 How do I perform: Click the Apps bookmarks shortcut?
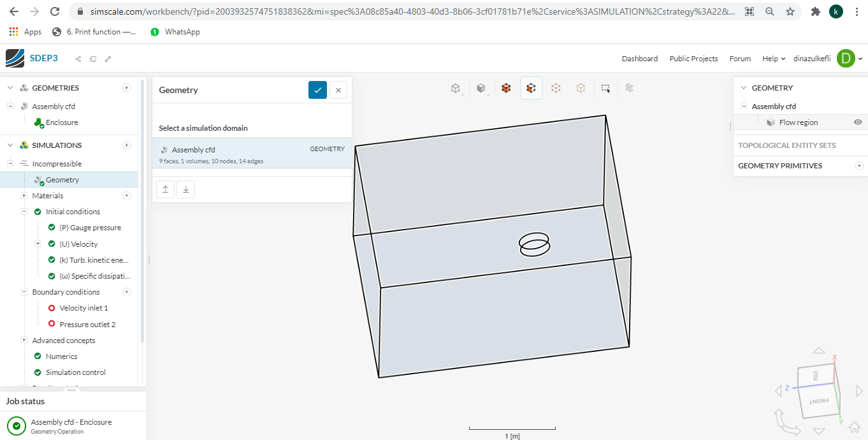25,32
